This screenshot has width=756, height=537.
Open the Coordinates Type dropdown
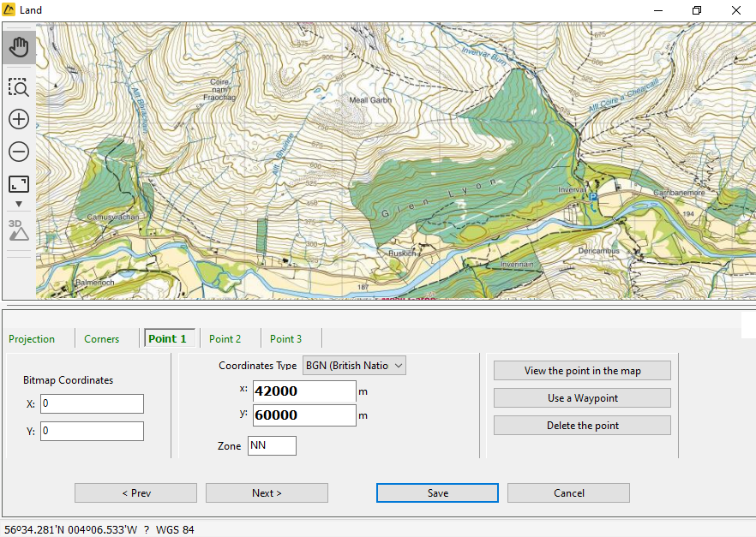354,366
